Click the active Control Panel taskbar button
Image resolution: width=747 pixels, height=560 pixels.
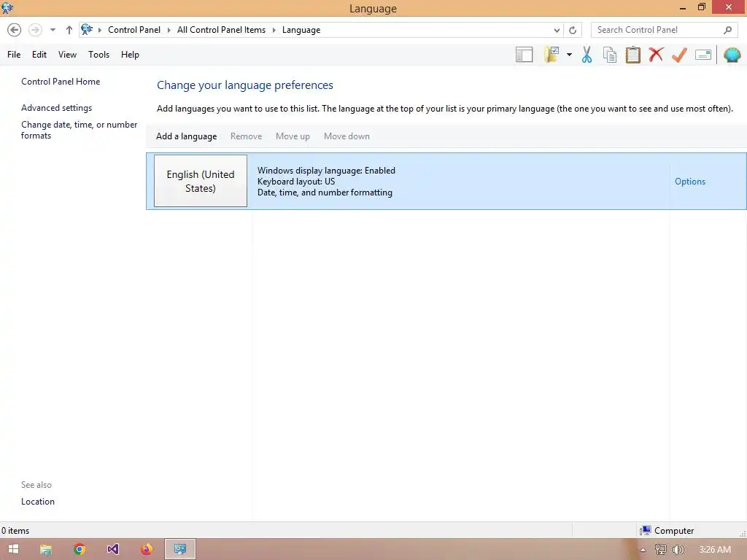[180, 550]
